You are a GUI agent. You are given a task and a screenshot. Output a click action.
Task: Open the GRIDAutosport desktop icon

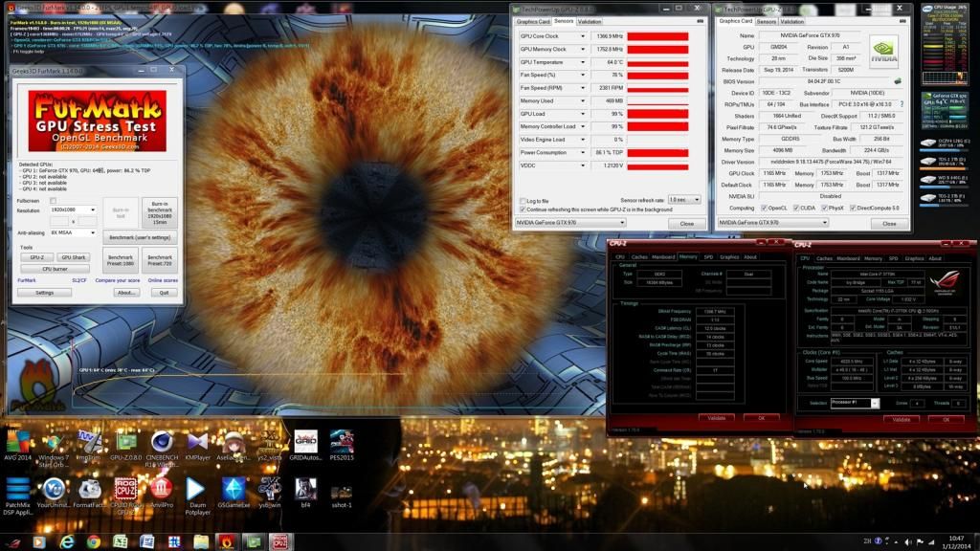pos(305,445)
